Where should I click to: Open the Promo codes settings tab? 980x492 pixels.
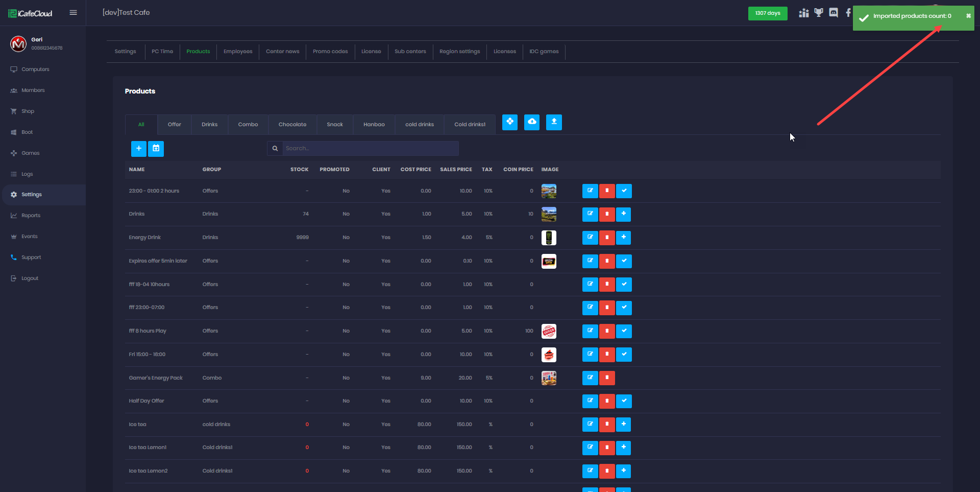(x=330, y=52)
